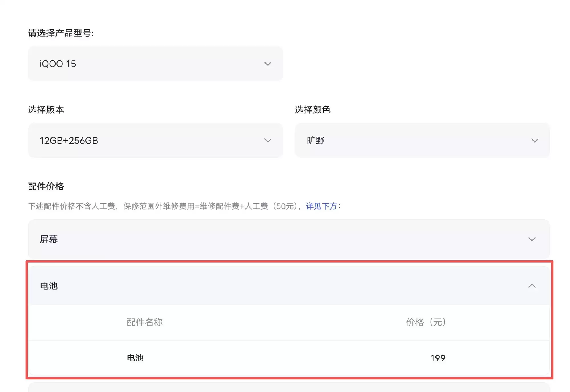570x392 pixels.
Task: Open the 选择颜色 dropdown showing 旷野
Action: 422,140
